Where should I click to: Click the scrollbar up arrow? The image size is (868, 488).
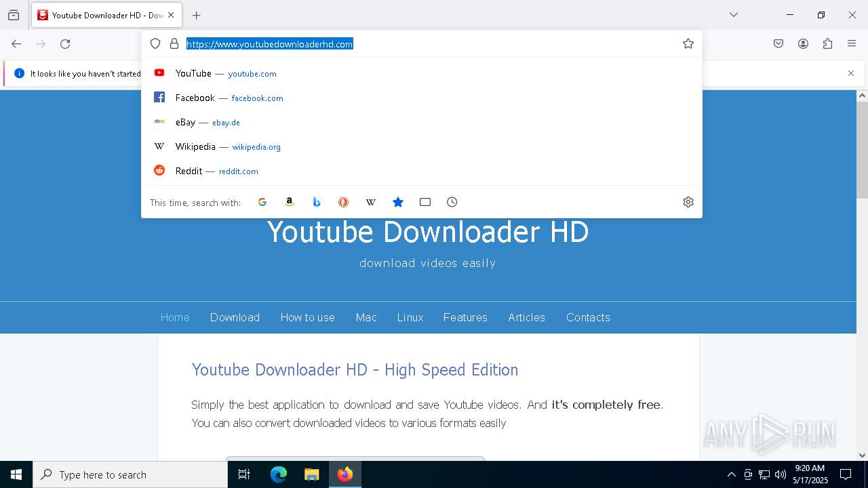862,96
